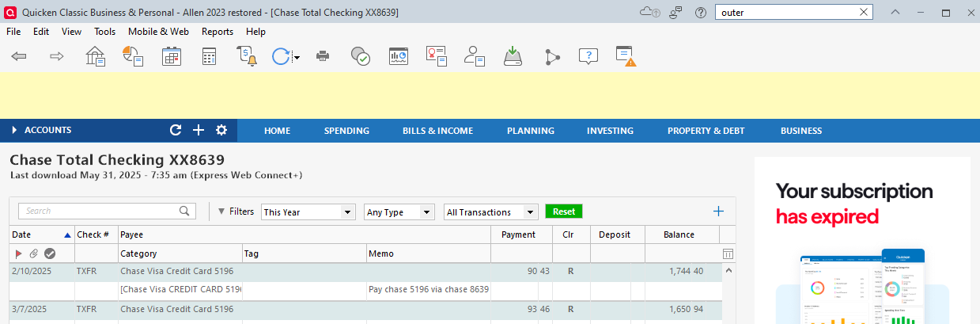This screenshot has height=324, width=980.
Task: Click the red flag column icon
Action: click(19, 253)
